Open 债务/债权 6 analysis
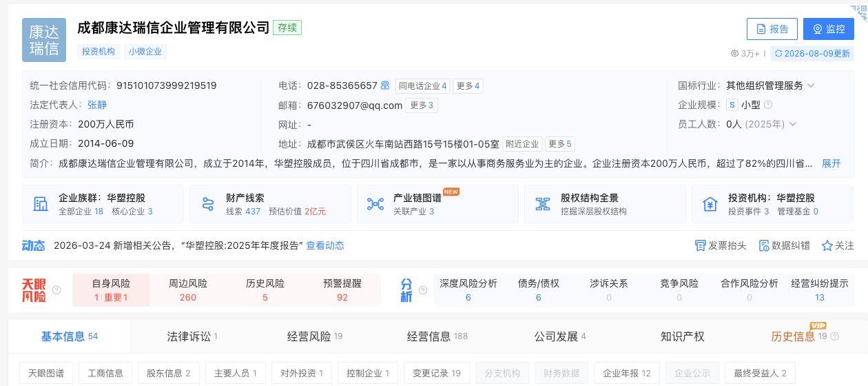The height and width of the screenshot is (386, 868). [539, 290]
